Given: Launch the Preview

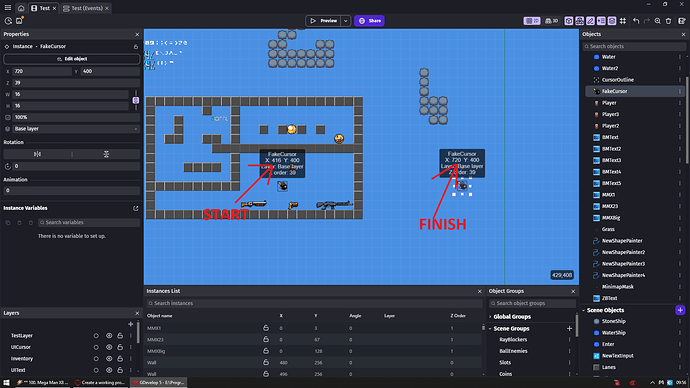Looking at the screenshot, I should (x=323, y=21).
